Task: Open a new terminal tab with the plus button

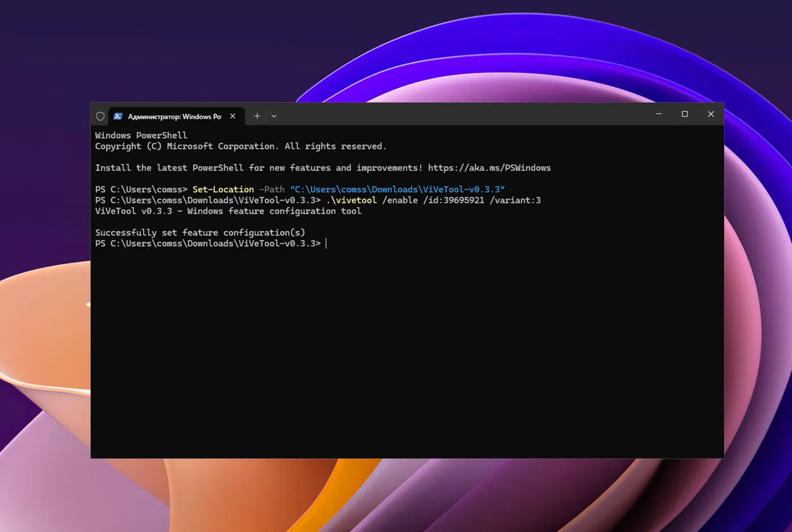Action: [x=257, y=116]
